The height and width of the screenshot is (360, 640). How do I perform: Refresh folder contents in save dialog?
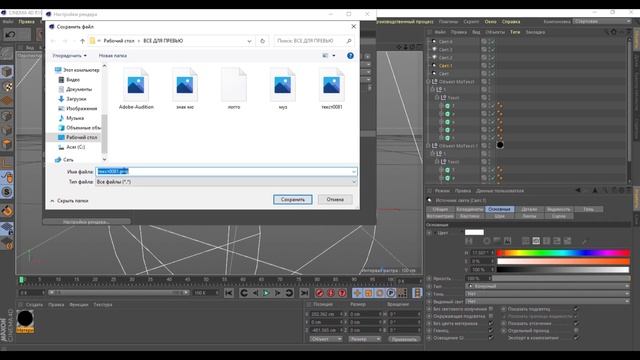(262, 41)
